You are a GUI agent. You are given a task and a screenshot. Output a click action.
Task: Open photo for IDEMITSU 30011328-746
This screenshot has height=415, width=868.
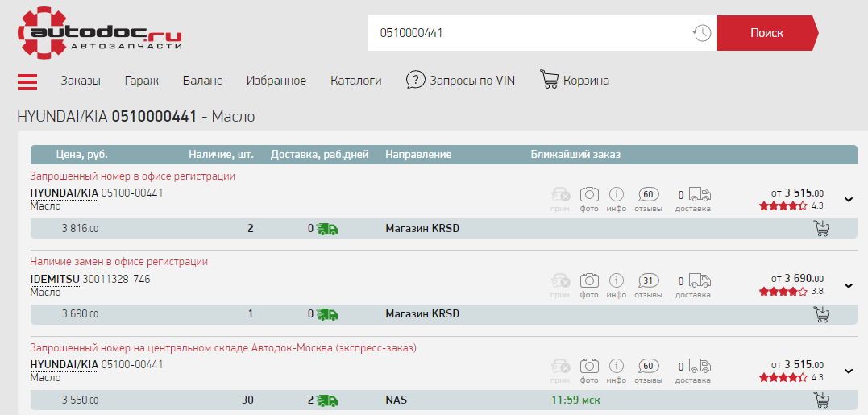(x=589, y=280)
